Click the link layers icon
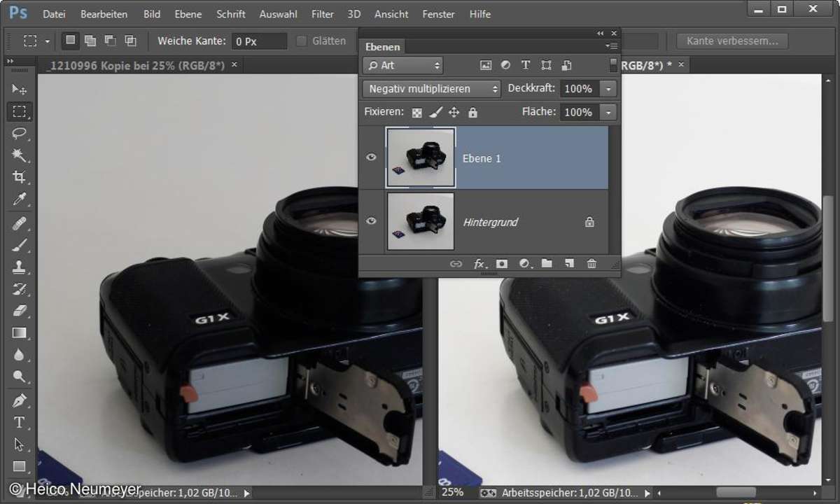 pyautogui.click(x=456, y=264)
